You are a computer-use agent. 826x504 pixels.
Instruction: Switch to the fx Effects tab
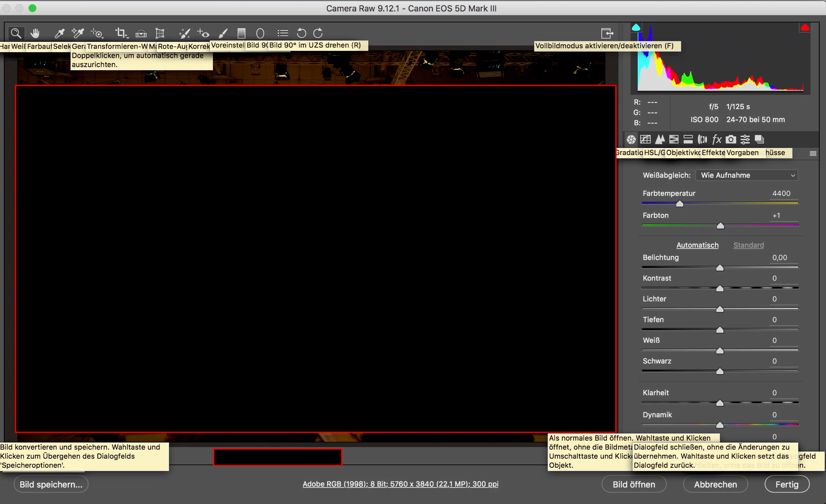(716, 139)
